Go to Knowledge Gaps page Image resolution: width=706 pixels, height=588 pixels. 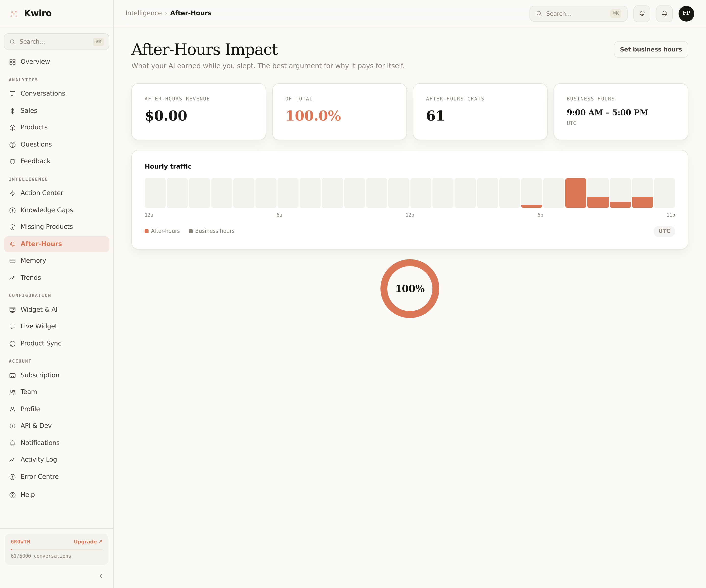point(56,210)
